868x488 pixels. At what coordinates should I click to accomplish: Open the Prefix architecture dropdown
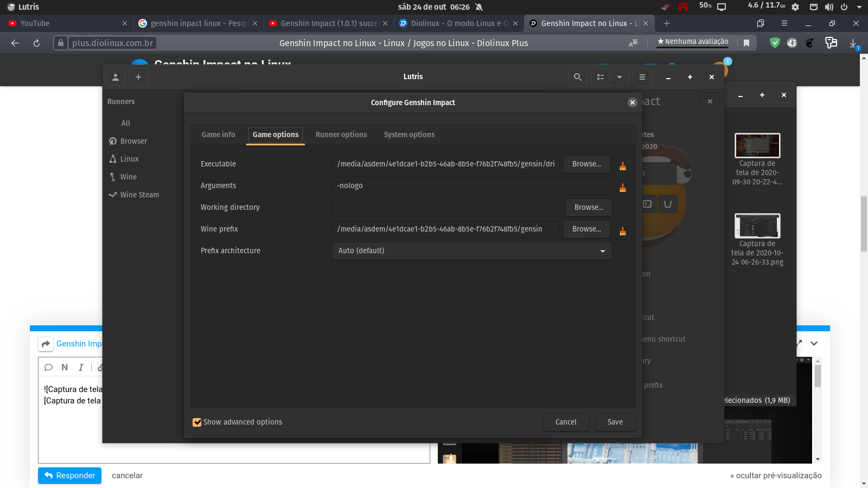point(472,251)
